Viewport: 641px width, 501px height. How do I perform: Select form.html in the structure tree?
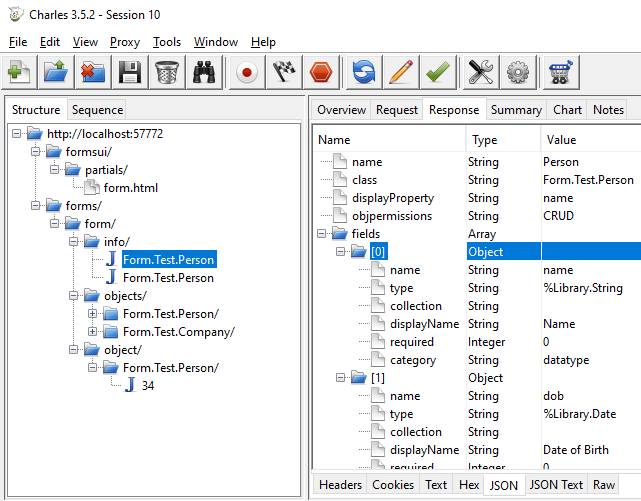tap(130, 188)
